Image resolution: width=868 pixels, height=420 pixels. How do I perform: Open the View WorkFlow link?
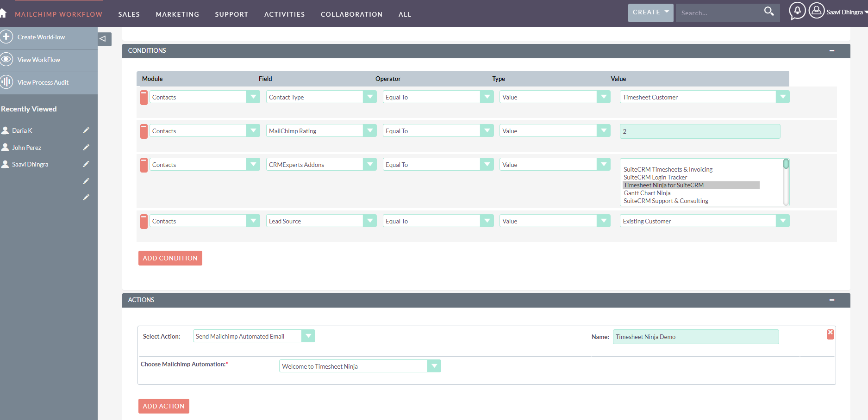(39, 60)
